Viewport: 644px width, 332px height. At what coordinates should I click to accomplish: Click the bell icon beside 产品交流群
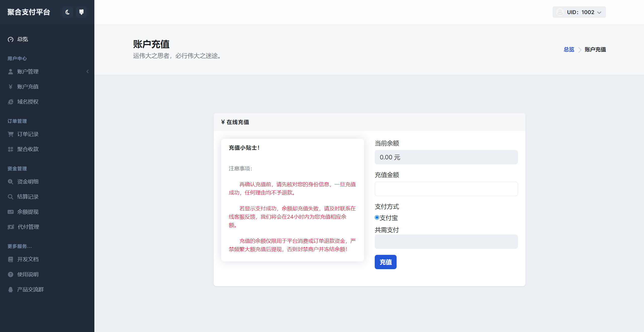(x=11, y=290)
